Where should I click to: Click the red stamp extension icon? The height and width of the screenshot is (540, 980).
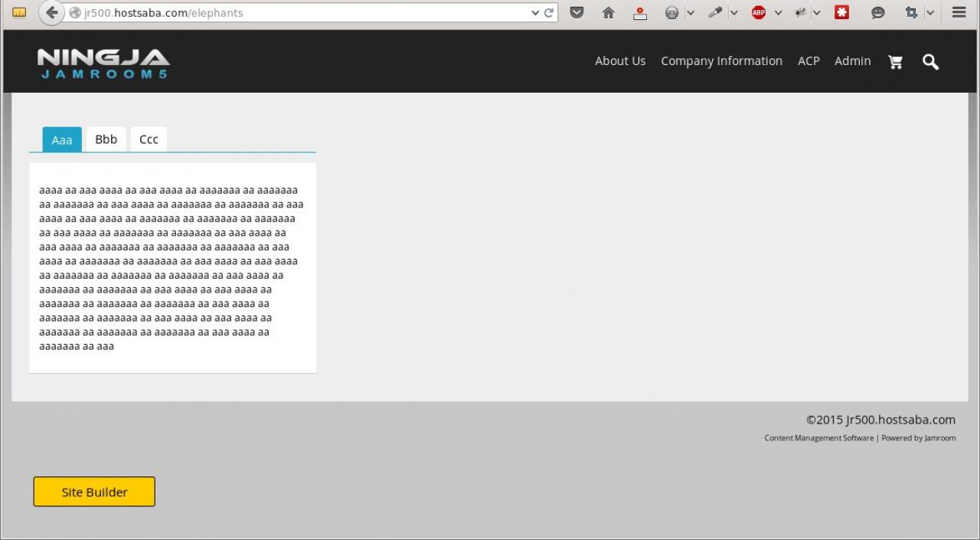pyautogui.click(x=640, y=12)
